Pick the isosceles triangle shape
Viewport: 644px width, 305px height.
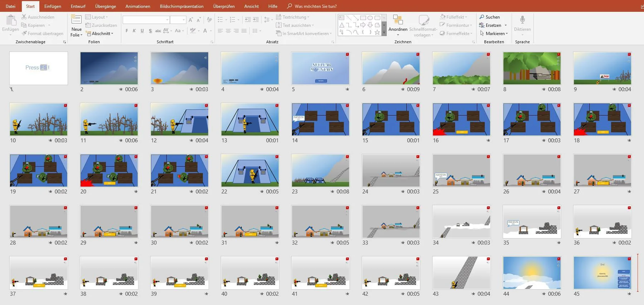tap(341, 25)
